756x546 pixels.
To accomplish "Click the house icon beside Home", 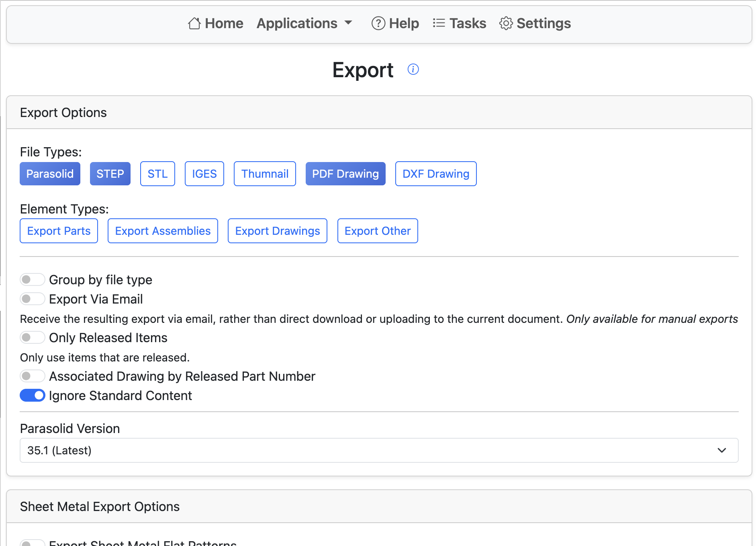I will coord(194,23).
